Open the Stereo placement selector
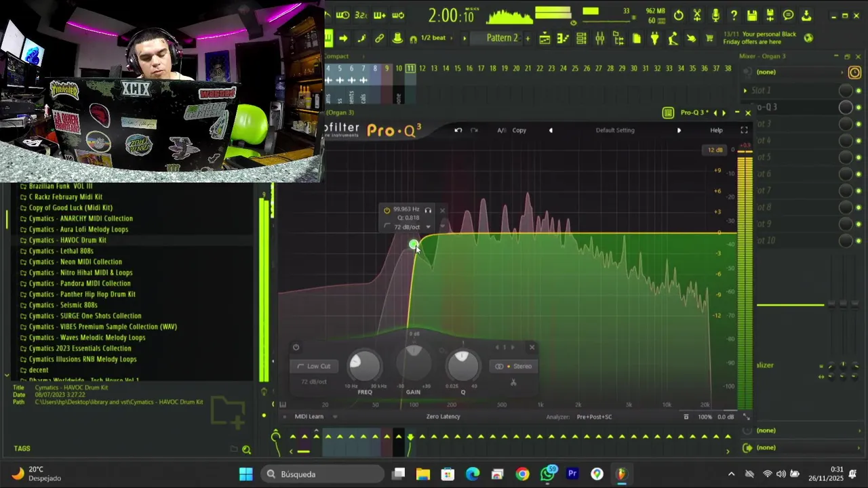This screenshot has width=868, height=488. pos(513,366)
